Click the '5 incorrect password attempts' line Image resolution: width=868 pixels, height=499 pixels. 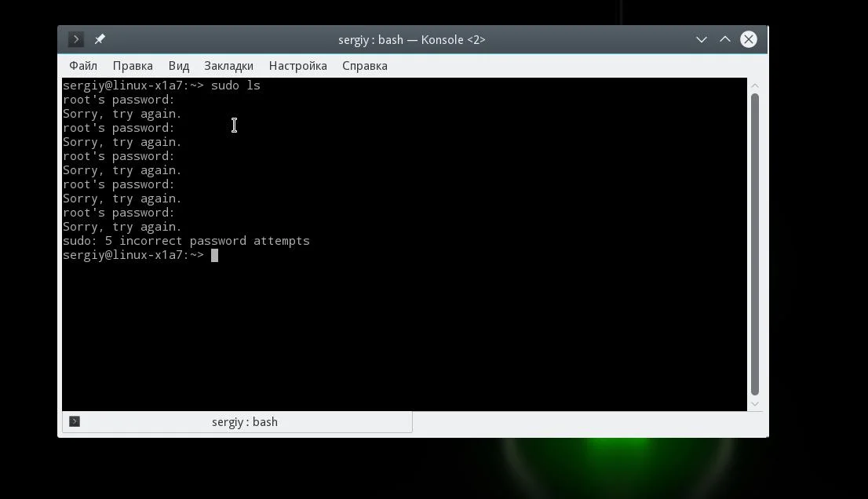point(186,241)
